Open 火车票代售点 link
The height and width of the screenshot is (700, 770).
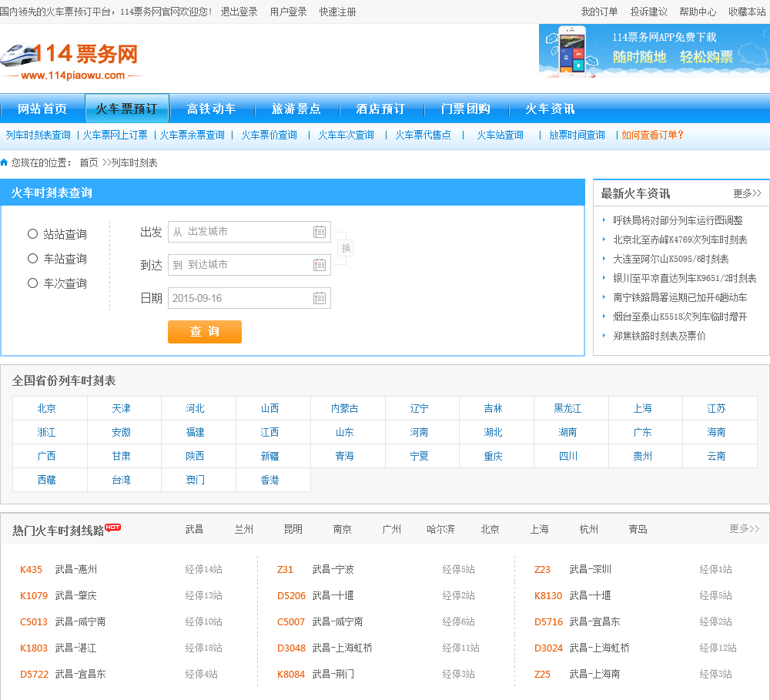423,135
